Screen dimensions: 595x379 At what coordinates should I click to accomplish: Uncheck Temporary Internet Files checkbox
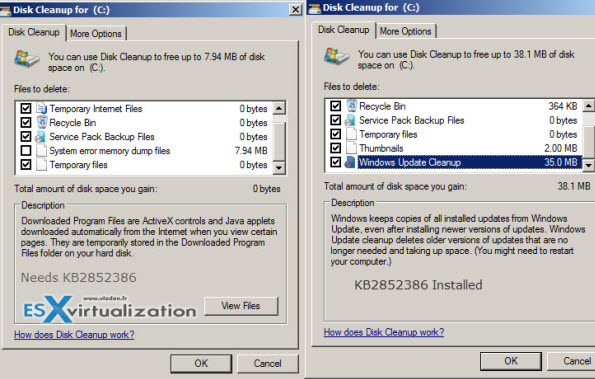(26, 109)
